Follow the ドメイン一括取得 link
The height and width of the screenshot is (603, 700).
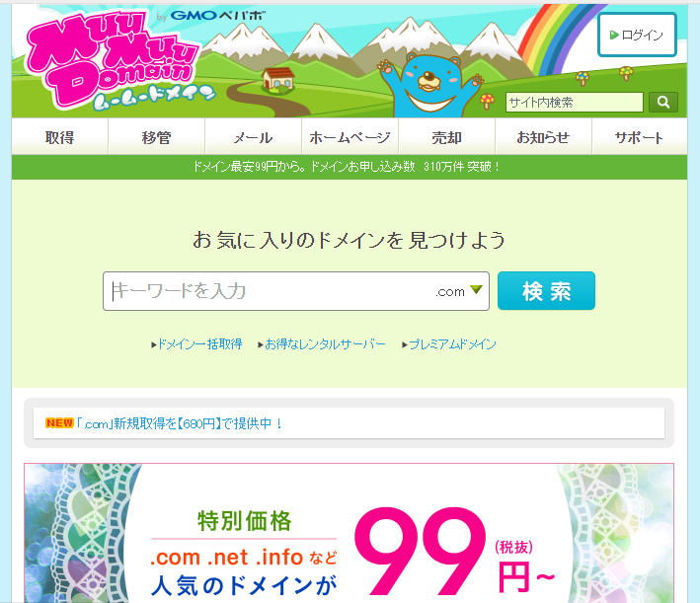pos(196,344)
